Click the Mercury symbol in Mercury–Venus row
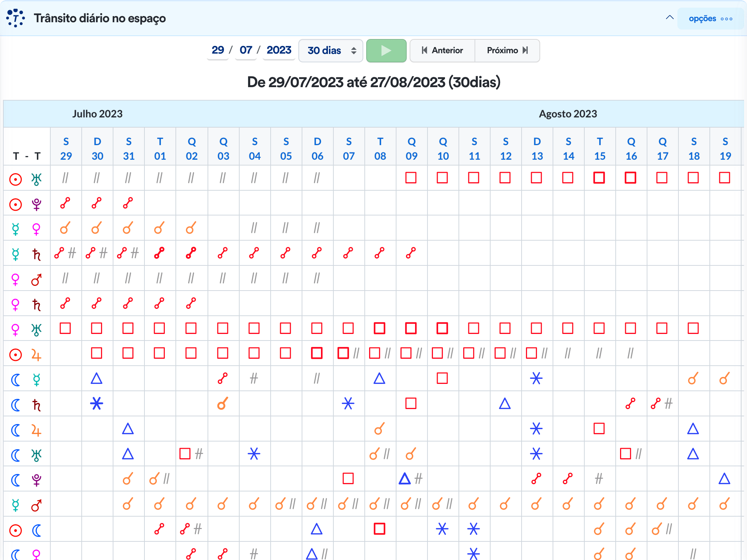 pyautogui.click(x=16, y=229)
